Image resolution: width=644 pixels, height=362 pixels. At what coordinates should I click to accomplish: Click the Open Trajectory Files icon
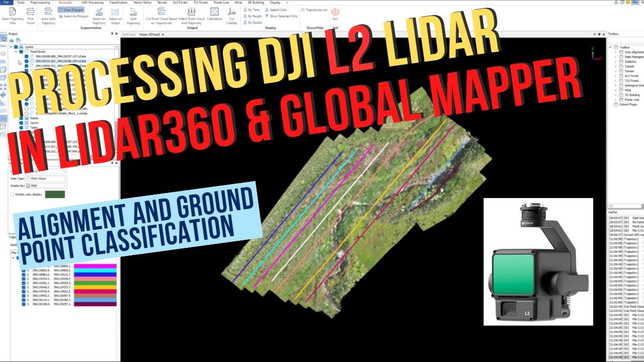[12, 16]
